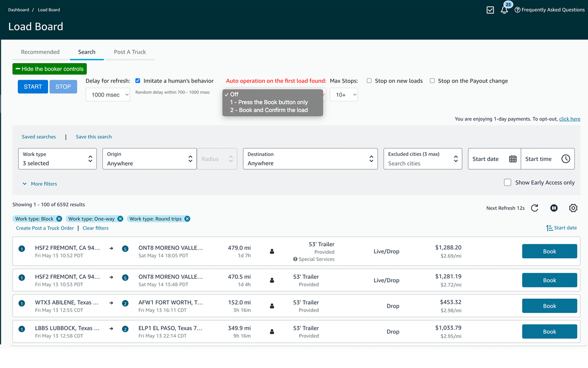Image resolution: width=588 pixels, height=368 pixels.
Task: Book the $1,281.19 Fremont load
Action: pos(549,280)
